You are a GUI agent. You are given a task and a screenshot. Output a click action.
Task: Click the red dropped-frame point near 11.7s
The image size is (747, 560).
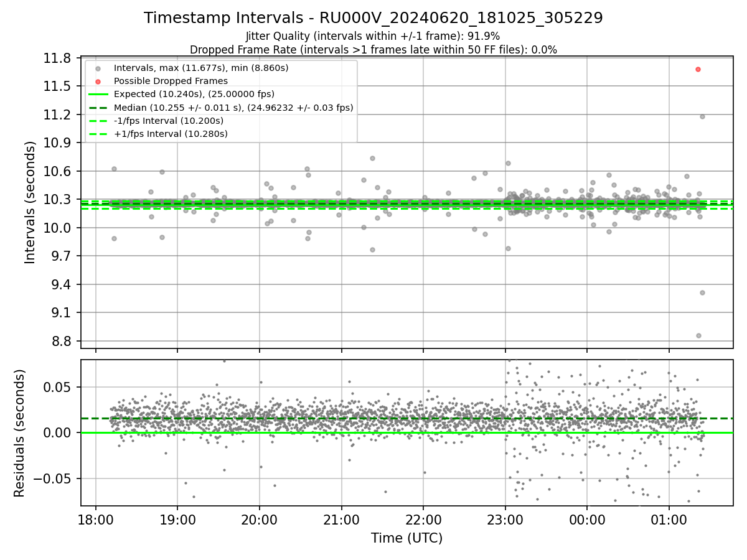(x=698, y=69)
